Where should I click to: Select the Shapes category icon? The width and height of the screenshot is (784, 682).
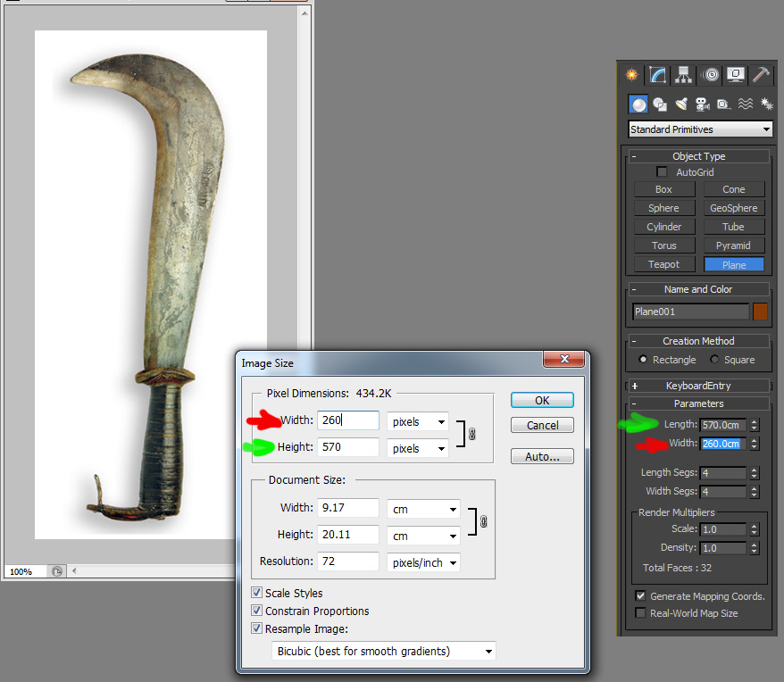660,104
